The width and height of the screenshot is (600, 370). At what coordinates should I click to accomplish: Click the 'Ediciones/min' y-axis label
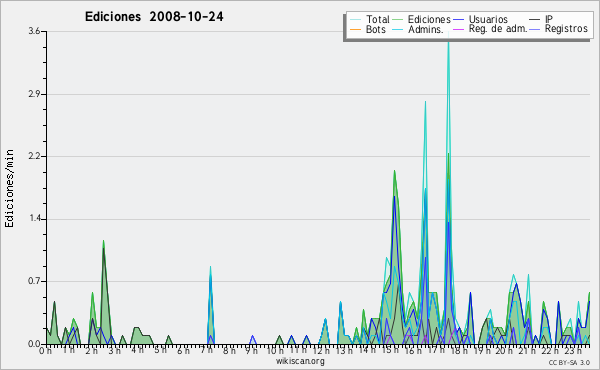pyautogui.click(x=9, y=188)
